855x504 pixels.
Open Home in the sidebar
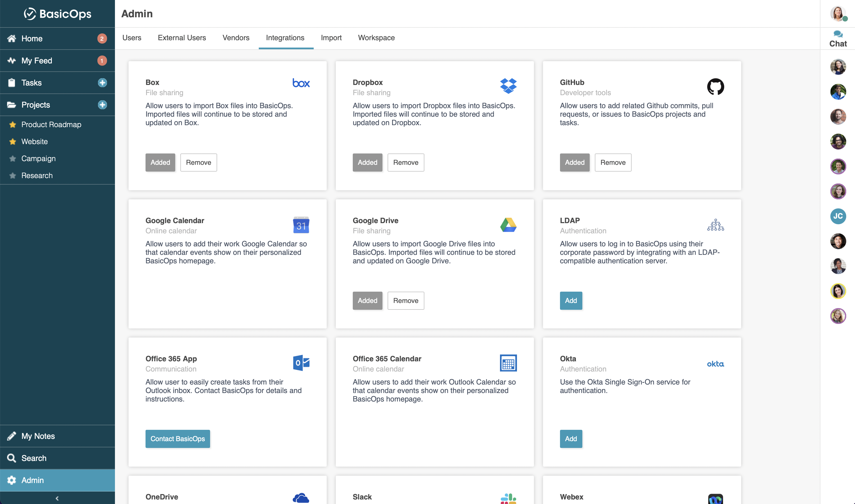coord(57,39)
